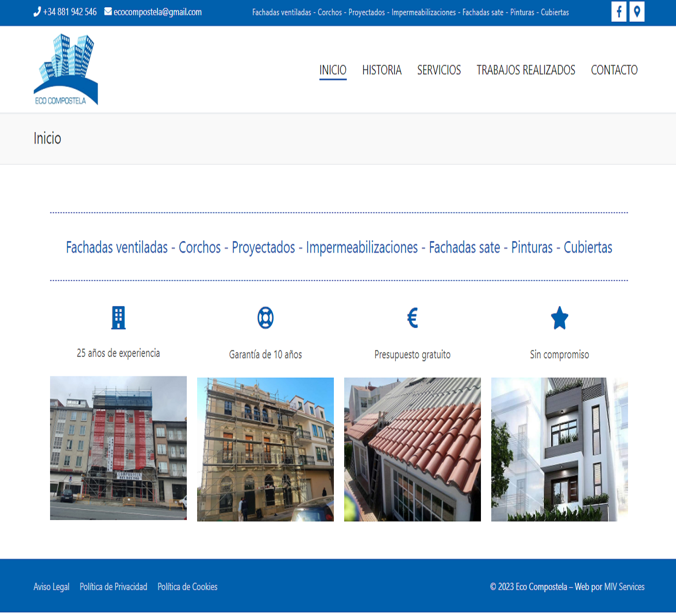
Task: Open the SERVICIOS menu item
Action: [439, 70]
